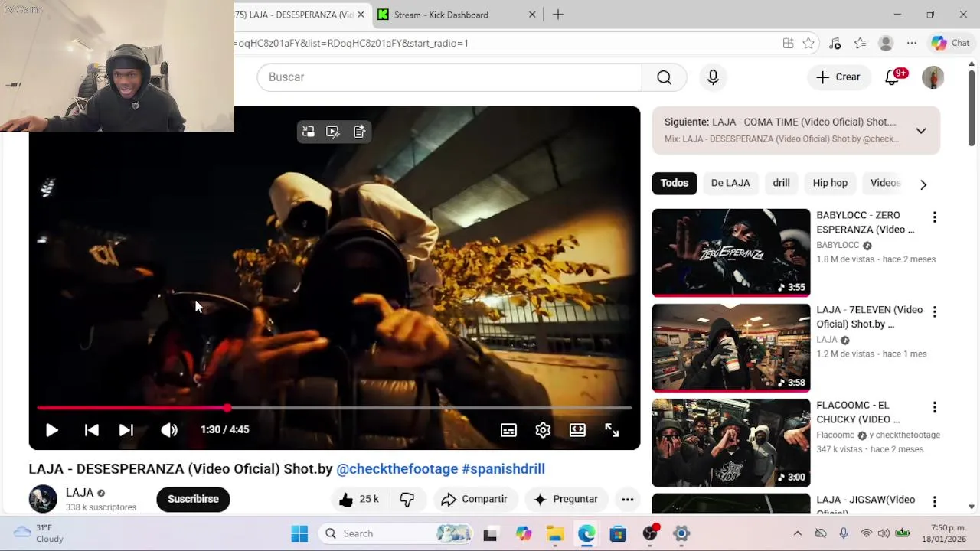Select the Videos filter chip
This screenshot has height=551, width=980.
coord(885,183)
